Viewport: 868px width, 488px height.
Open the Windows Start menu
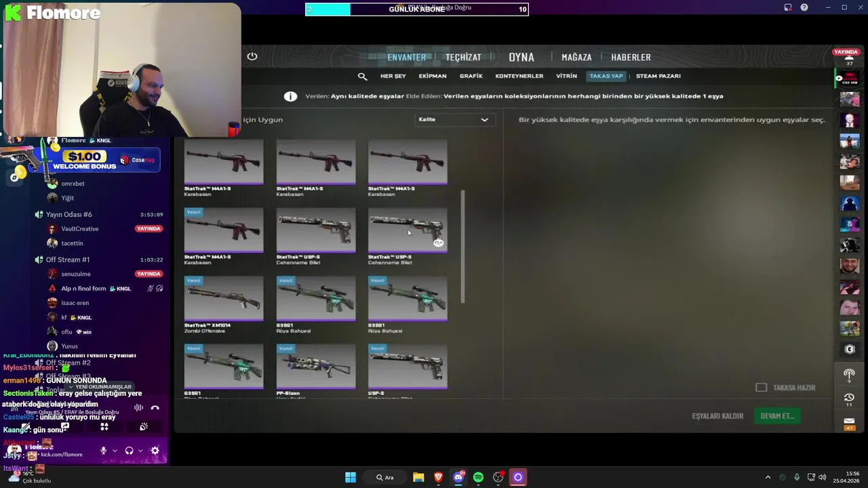pyautogui.click(x=351, y=477)
